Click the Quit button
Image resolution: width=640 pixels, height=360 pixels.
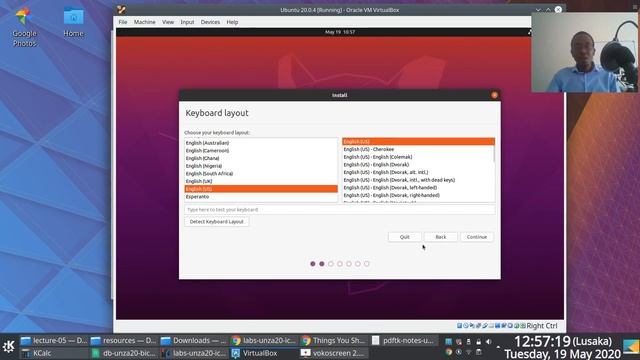point(404,237)
